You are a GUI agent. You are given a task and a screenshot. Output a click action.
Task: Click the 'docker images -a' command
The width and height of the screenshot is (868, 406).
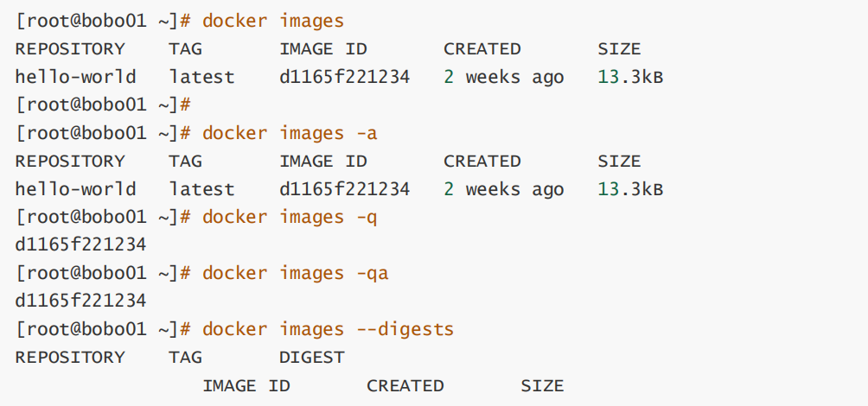tap(290, 133)
